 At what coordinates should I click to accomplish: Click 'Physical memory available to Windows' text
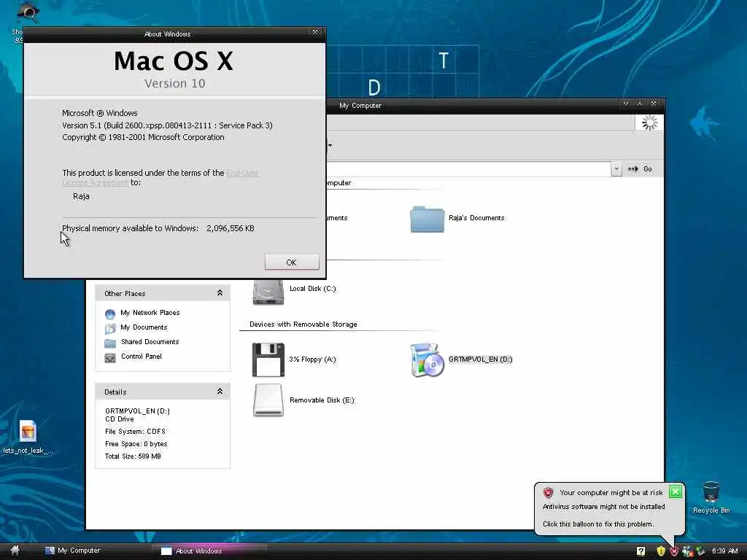[130, 228]
